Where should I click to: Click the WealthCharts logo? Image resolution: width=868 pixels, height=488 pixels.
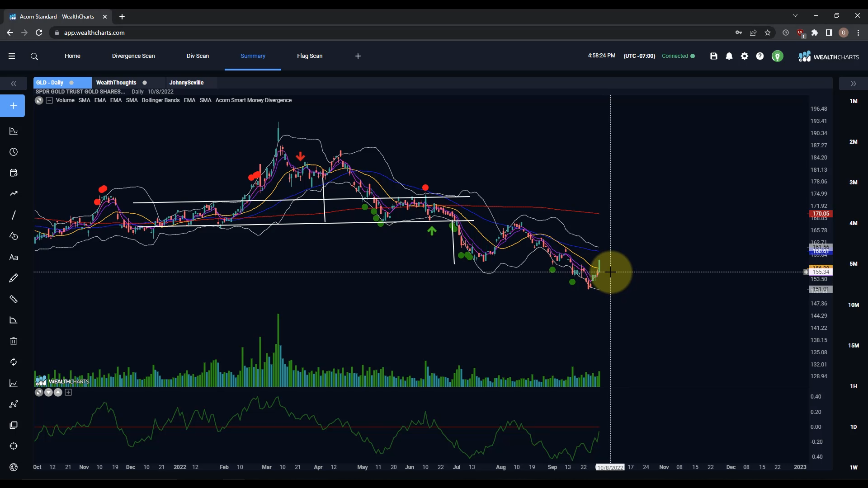point(828,57)
